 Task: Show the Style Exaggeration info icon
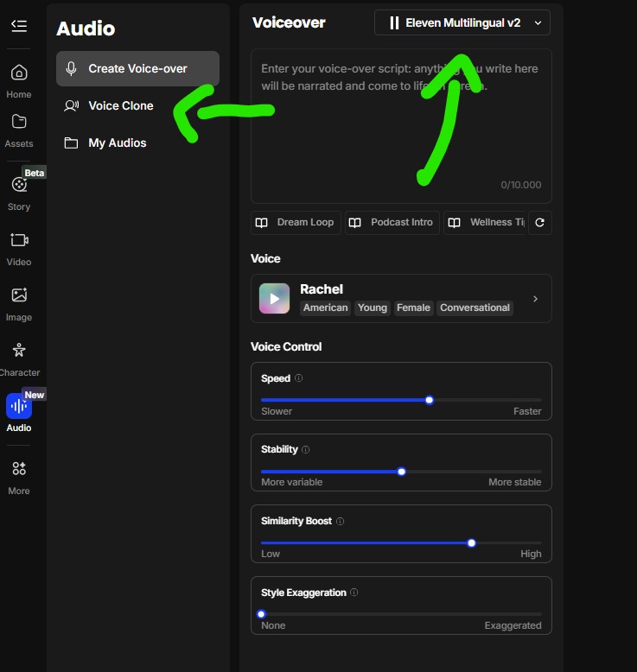(x=354, y=593)
